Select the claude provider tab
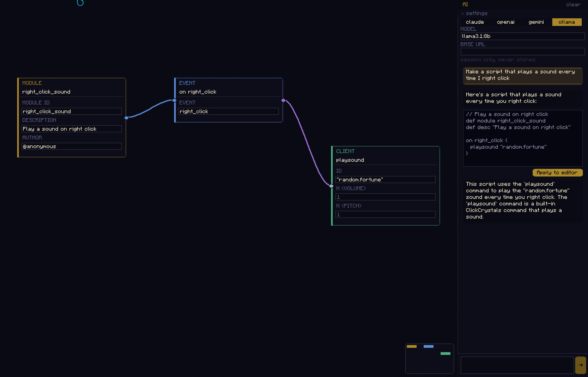 tap(475, 22)
